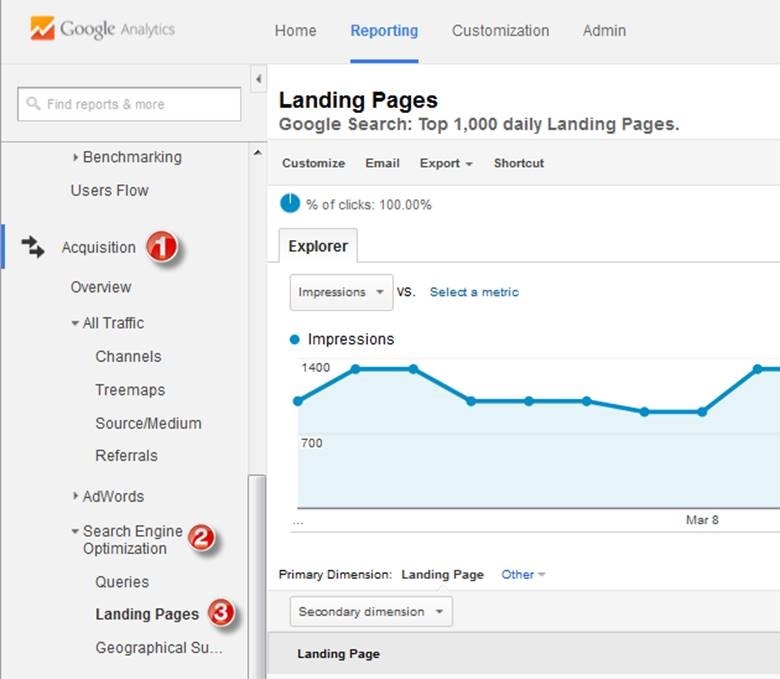Collapse the All Traffic section
The height and width of the screenshot is (679, 780).
(76, 323)
